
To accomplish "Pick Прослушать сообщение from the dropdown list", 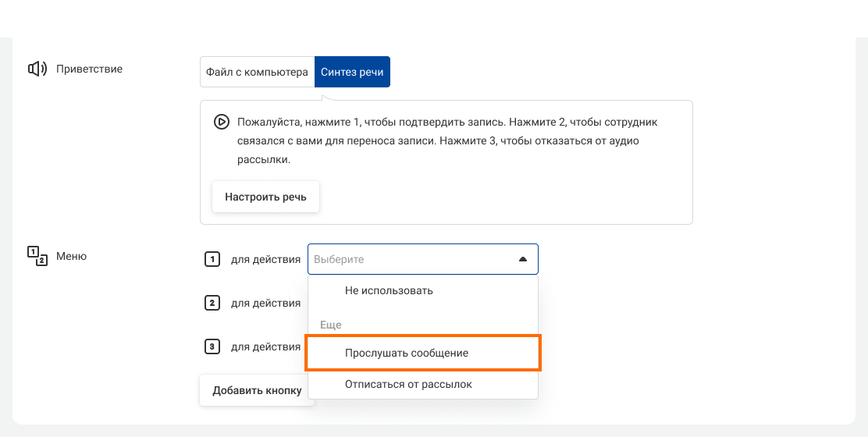I will [407, 353].
